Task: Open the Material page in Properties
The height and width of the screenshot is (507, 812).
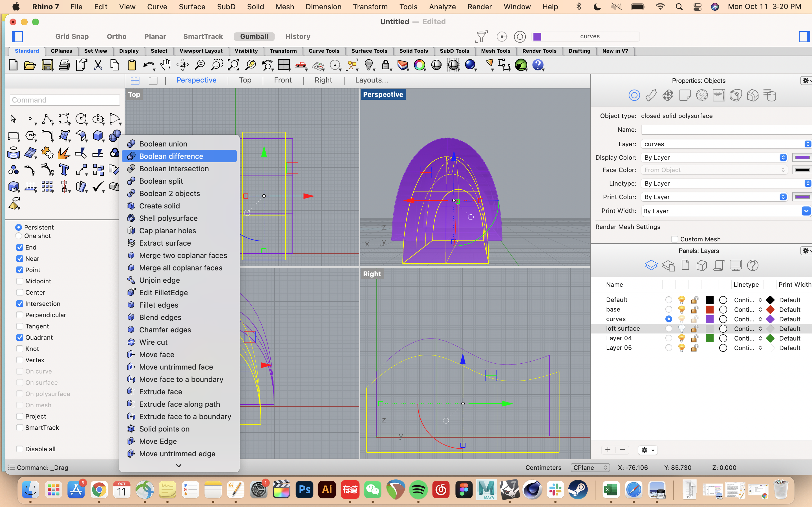Action: coord(668,95)
